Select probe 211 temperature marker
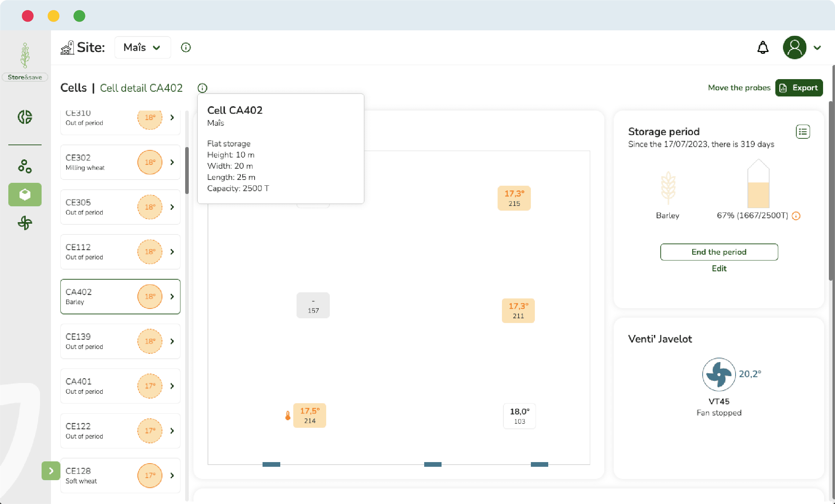This screenshot has height=504, width=835. pyautogui.click(x=518, y=310)
